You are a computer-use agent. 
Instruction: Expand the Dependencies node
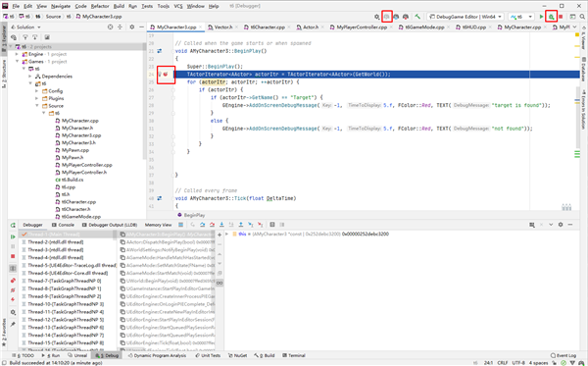coord(30,77)
